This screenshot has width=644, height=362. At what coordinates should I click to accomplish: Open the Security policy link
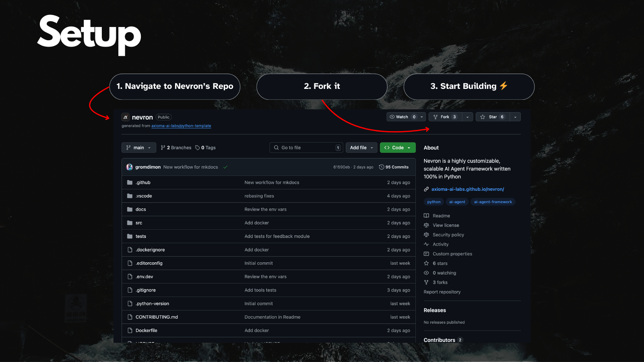448,235
